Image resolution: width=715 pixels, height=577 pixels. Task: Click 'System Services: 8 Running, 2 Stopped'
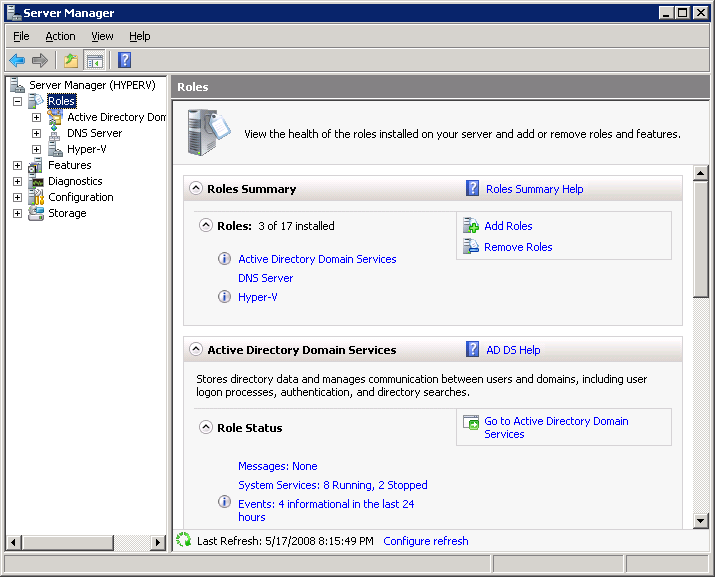click(332, 485)
